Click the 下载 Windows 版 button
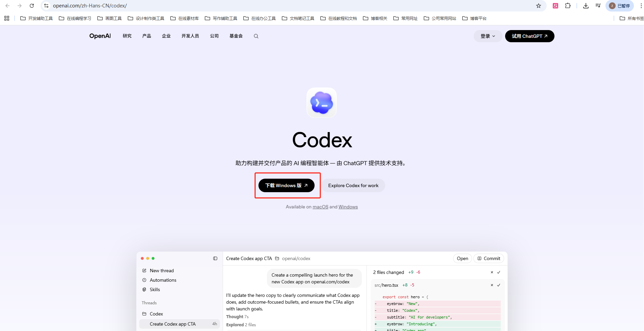The image size is (644, 331). coord(287,185)
